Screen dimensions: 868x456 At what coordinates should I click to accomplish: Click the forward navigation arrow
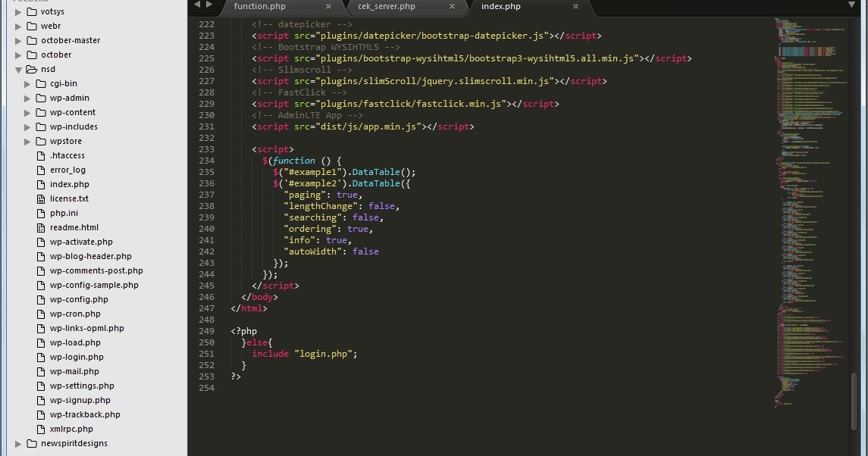pos(208,5)
